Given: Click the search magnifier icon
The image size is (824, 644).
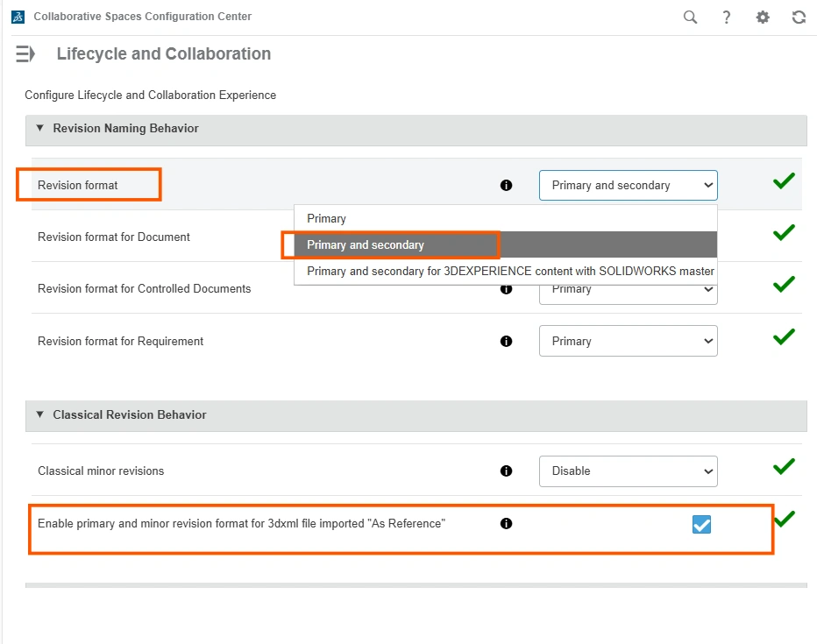Looking at the screenshot, I should pos(691,17).
